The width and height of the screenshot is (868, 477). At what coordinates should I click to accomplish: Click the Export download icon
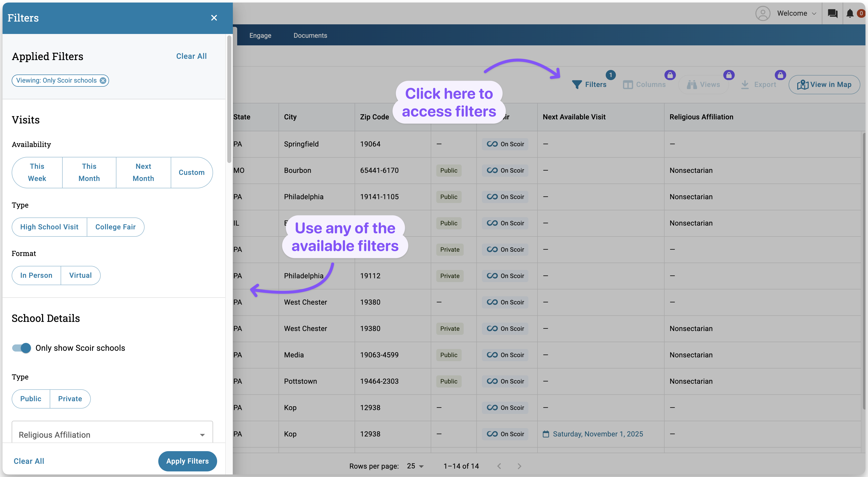745,84
